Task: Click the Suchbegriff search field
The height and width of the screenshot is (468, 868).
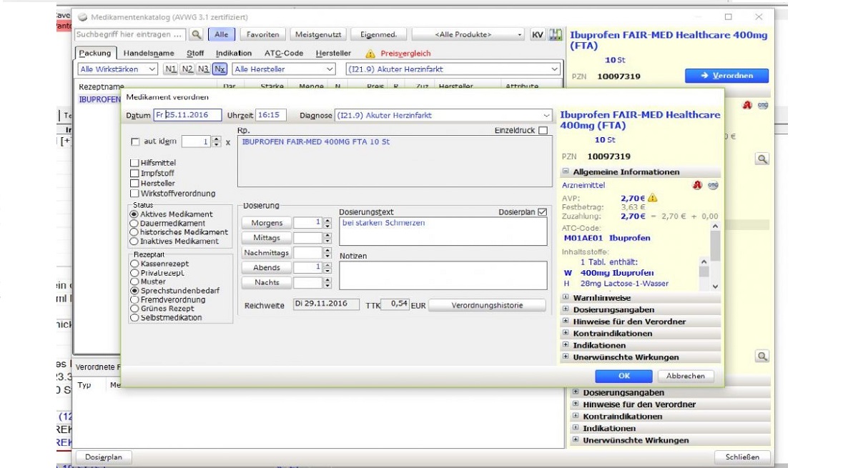Action: 130,34
